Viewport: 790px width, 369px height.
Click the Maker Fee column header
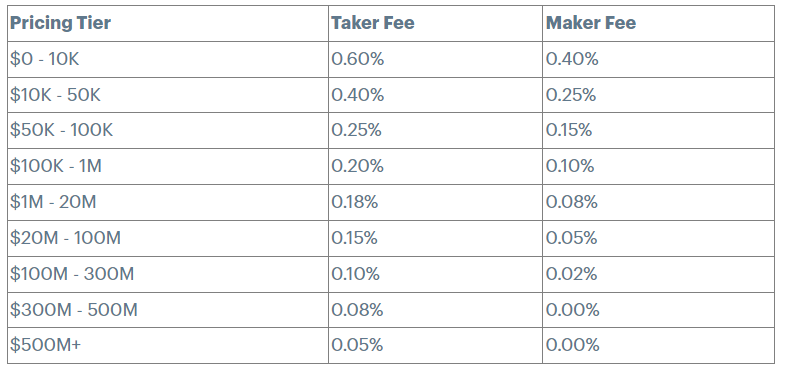(591, 23)
